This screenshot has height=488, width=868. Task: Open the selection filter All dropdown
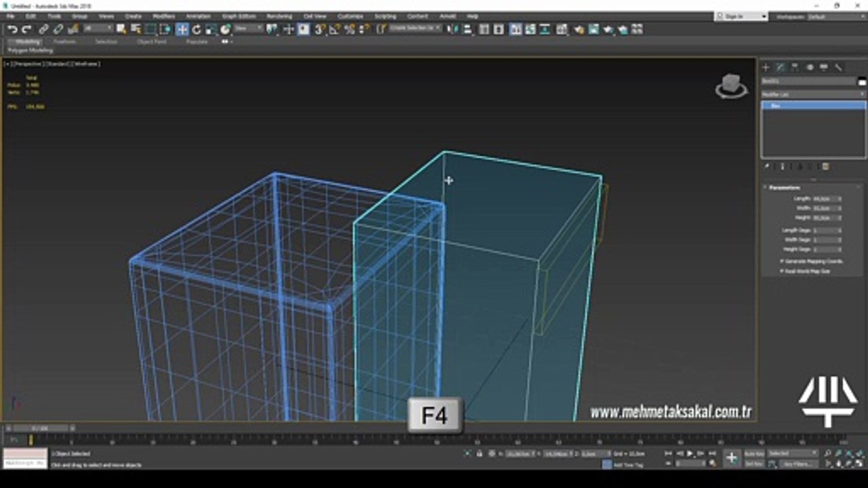click(x=99, y=28)
